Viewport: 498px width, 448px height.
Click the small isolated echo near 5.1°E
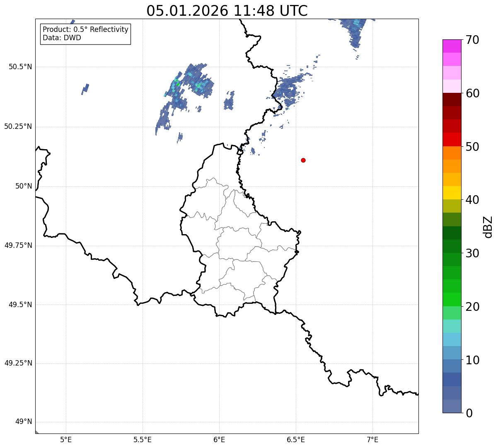[85, 89]
